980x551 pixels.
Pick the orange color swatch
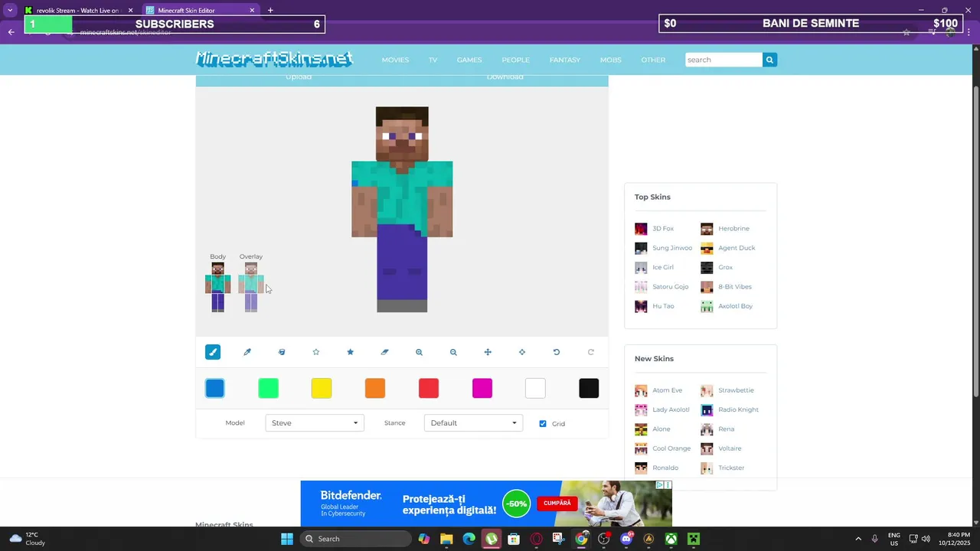pyautogui.click(x=375, y=388)
